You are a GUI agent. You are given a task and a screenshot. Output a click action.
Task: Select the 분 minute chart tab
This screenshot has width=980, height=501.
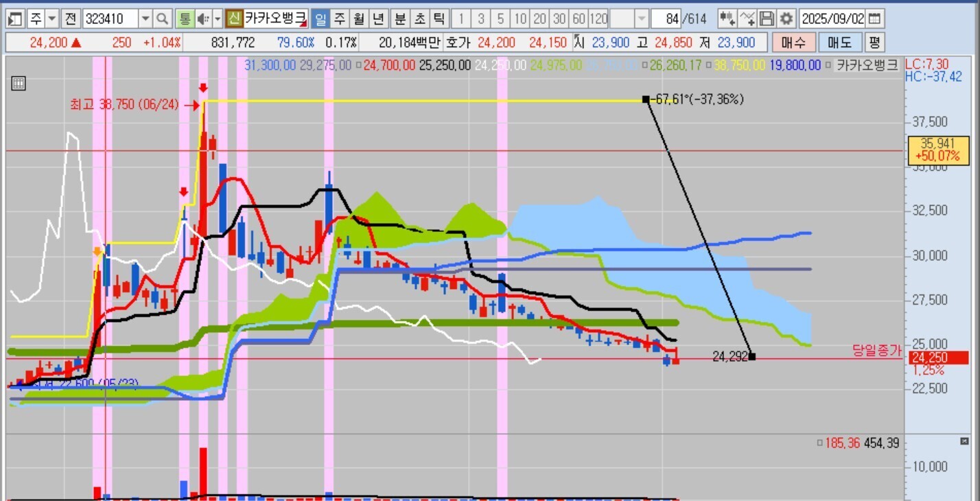click(x=399, y=19)
